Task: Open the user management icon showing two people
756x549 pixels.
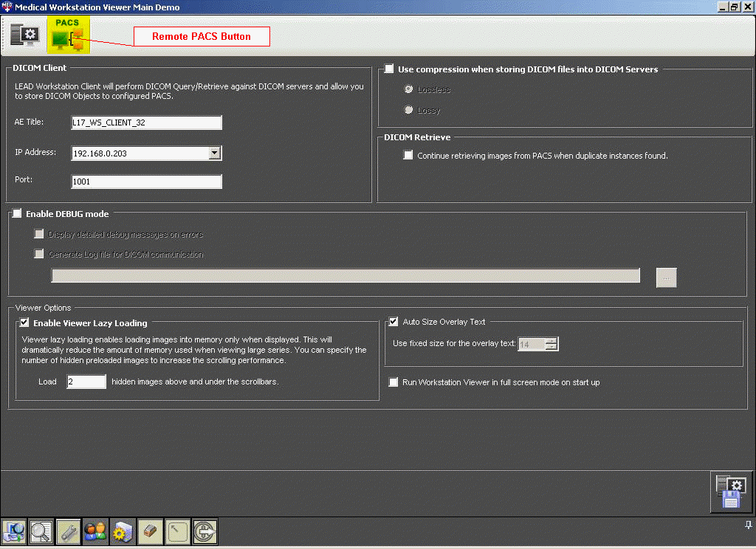Action: pyautogui.click(x=94, y=531)
